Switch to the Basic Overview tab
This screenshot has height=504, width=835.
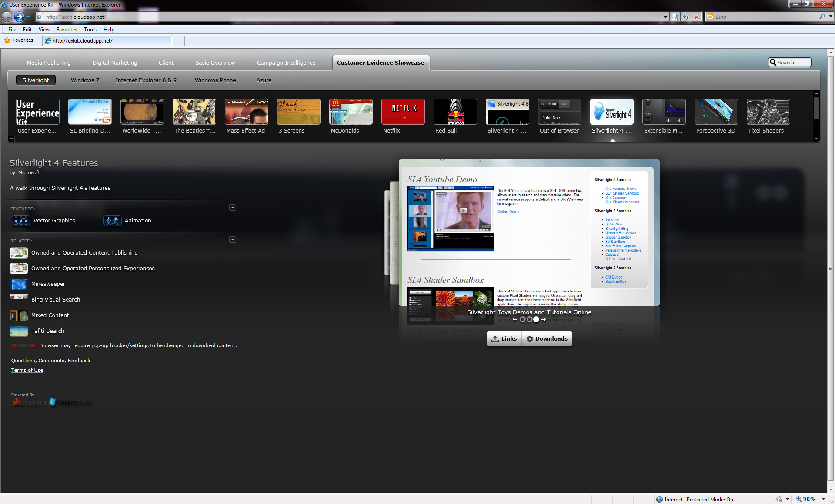point(215,63)
